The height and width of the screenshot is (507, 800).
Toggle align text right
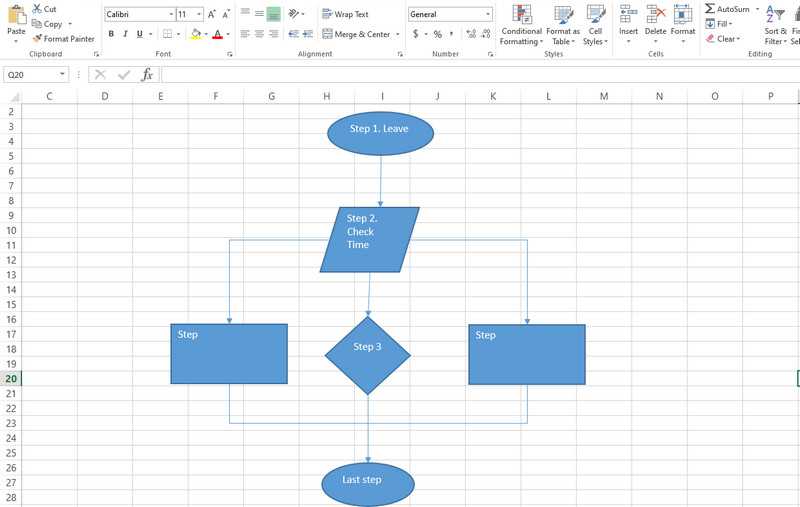pos(274,34)
